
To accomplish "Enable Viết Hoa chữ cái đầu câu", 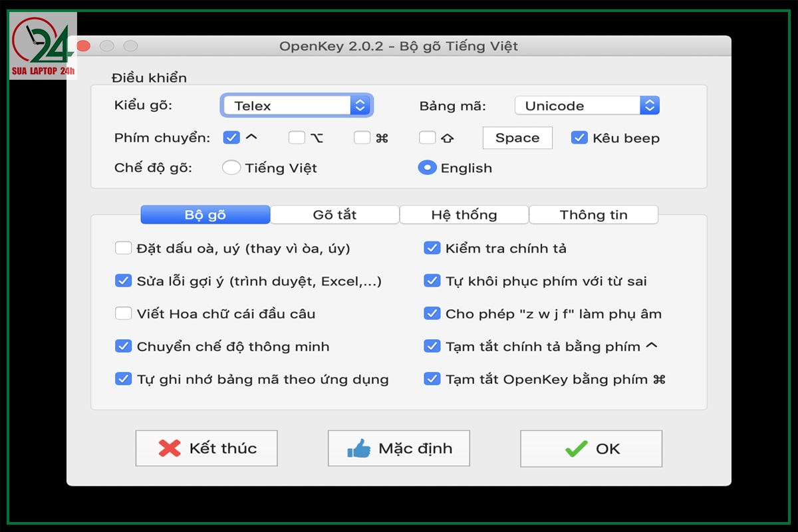I will (123, 313).
